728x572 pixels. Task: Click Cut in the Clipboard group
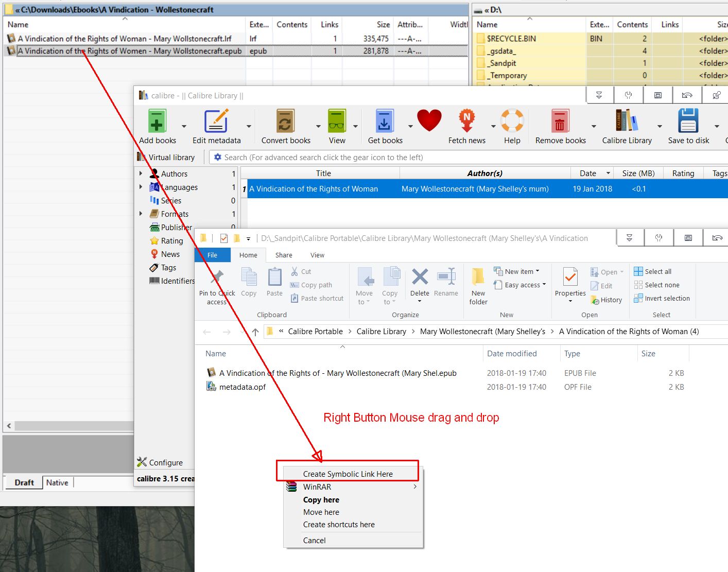pyautogui.click(x=301, y=271)
